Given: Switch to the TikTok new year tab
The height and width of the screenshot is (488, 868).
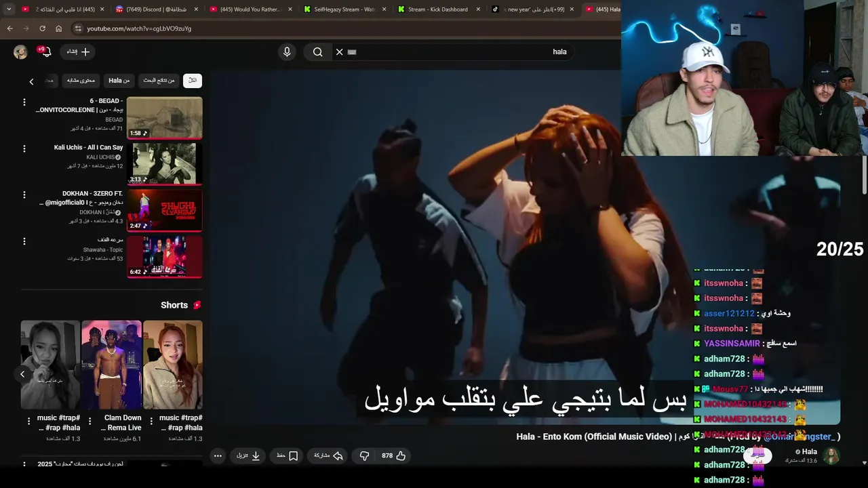Looking at the screenshot, I should point(532,9).
